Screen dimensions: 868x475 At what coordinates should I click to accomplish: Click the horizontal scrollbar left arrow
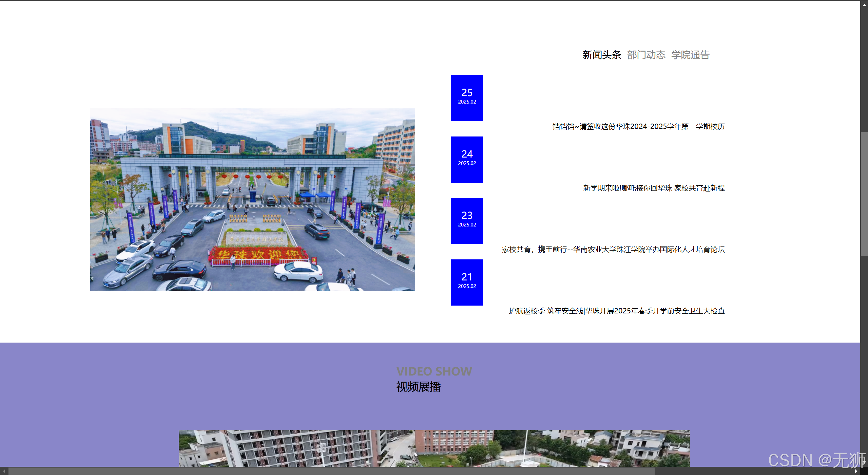pyautogui.click(x=4, y=471)
